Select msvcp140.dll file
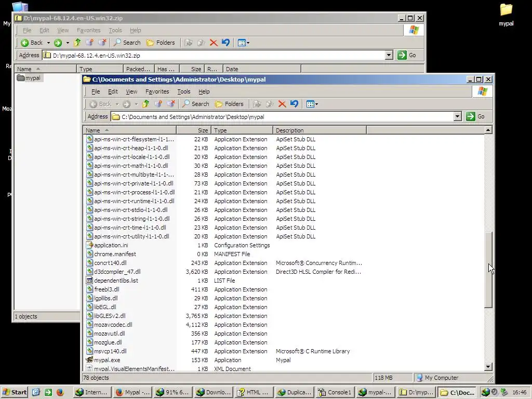The image size is (532, 399). (x=106, y=351)
